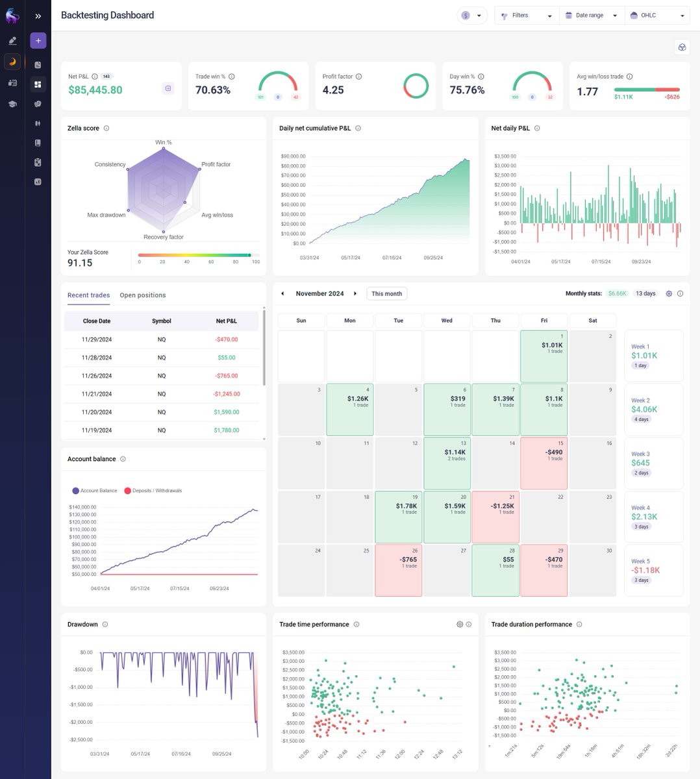Open the OHLC dropdown
Screen dimensions: 700x779
(x=657, y=16)
